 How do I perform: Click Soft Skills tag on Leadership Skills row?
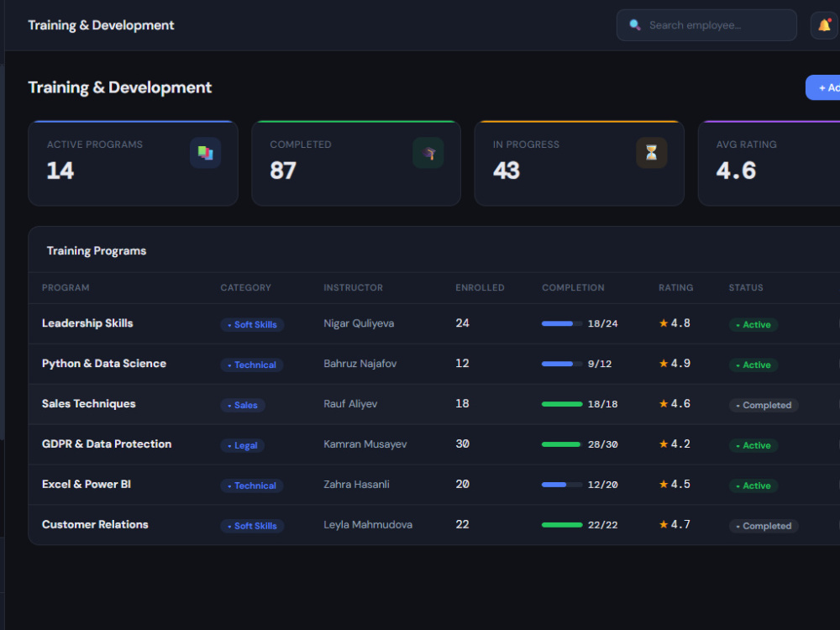click(x=252, y=324)
